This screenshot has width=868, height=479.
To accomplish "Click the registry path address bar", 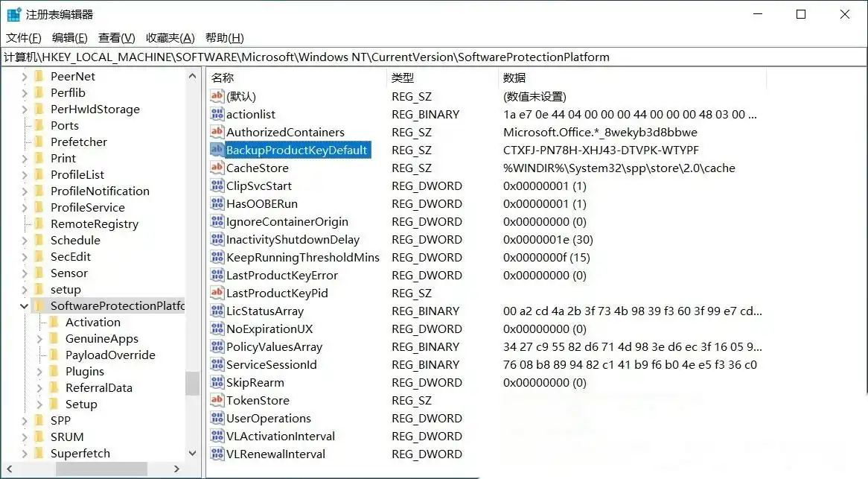I will click(433, 57).
